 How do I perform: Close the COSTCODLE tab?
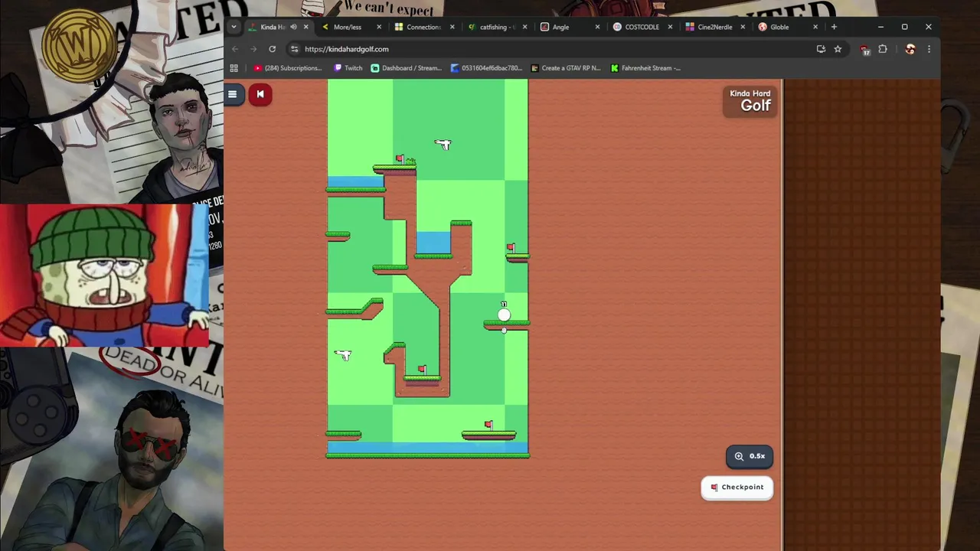click(x=670, y=27)
